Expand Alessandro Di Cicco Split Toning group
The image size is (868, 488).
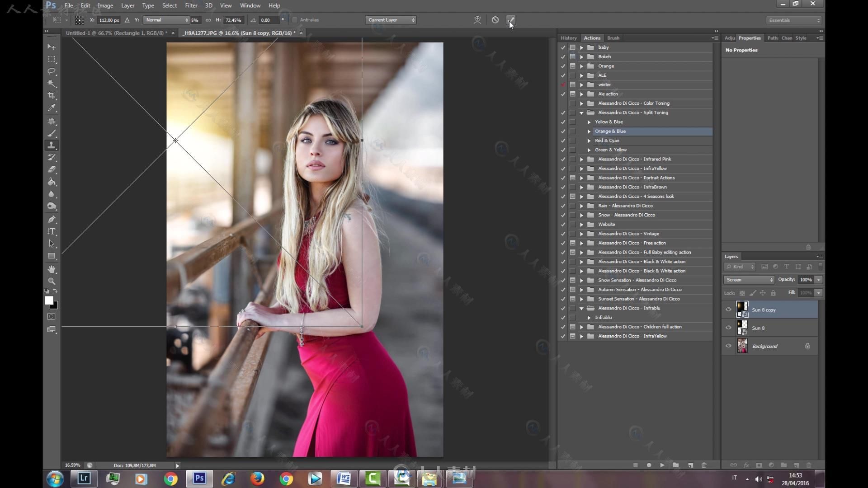582,112
